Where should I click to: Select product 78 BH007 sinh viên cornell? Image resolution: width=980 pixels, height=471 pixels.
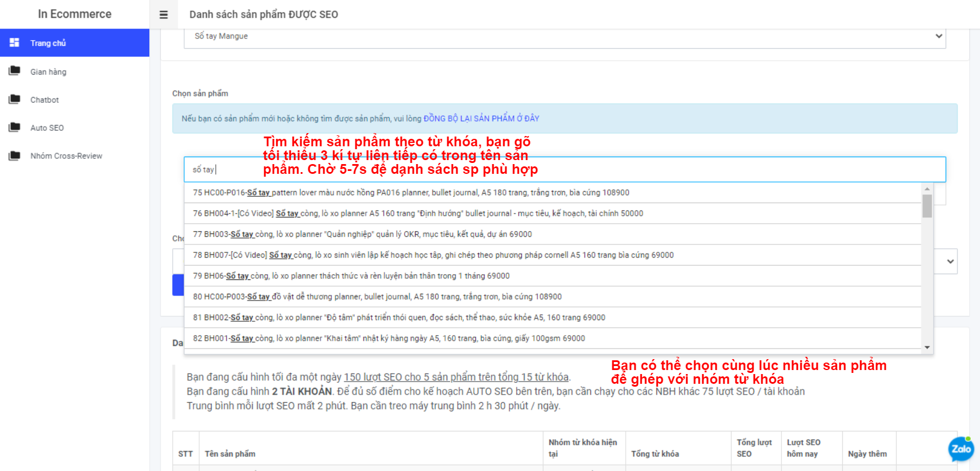pyautogui.click(x=552, y=255)
